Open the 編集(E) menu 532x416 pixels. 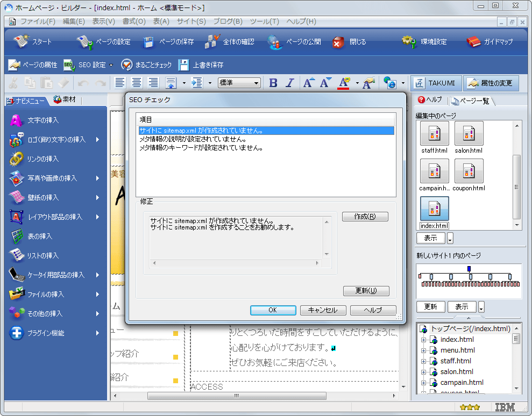tap(74, 21)
